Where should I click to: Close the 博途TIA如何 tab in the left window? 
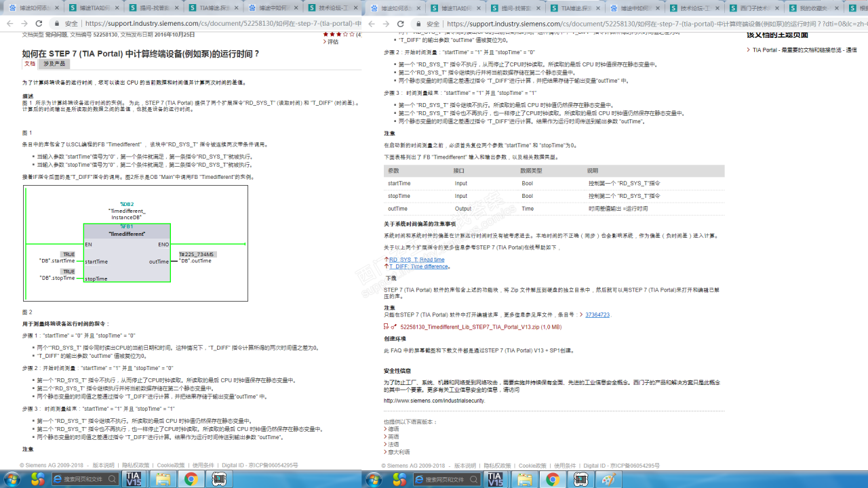pyautogui.click(x=117, y=8)
